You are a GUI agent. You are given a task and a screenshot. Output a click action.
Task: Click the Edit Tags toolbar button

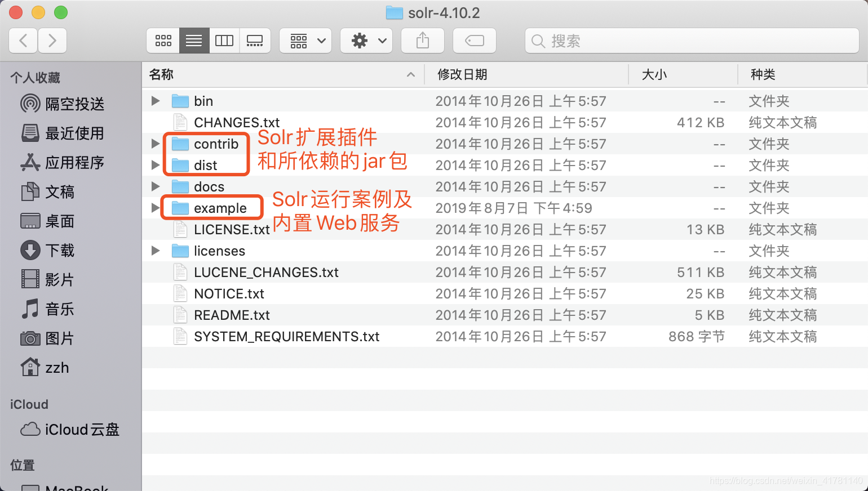click(x=475, y=41)
